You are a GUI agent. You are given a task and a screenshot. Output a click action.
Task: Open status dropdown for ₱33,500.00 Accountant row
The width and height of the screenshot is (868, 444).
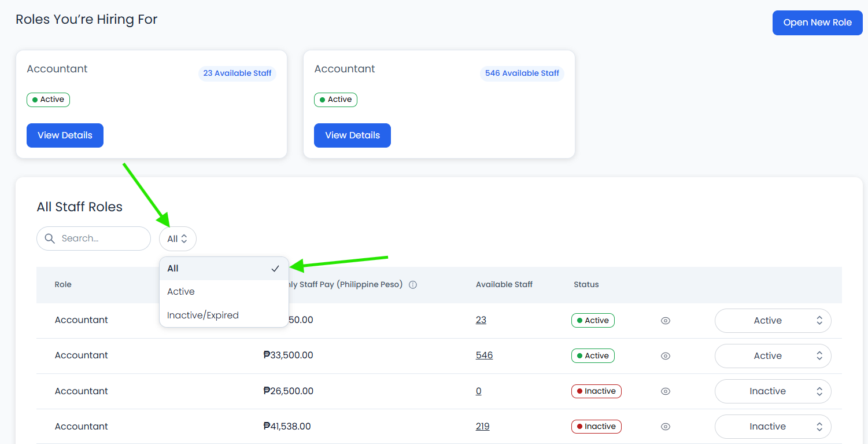click(x=773, y=356)
